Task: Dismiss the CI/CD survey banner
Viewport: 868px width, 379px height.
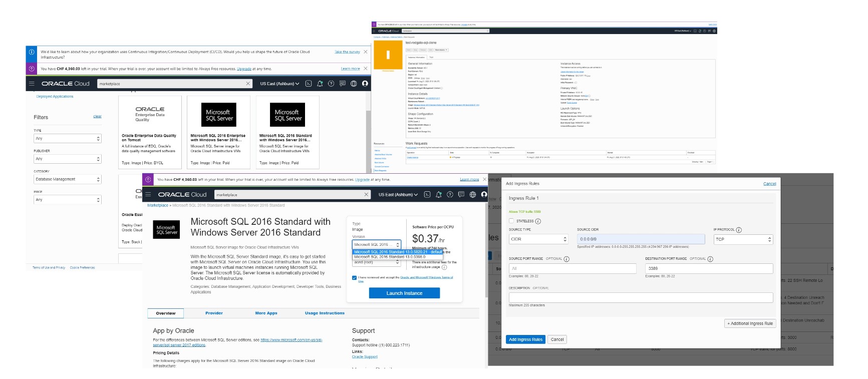Action: [x=365, y=52]
